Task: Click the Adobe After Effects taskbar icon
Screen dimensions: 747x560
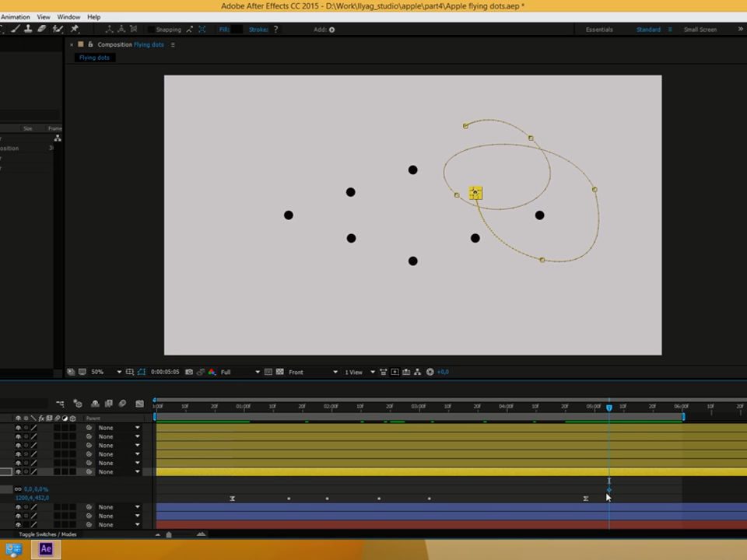Action: point(46,549)
